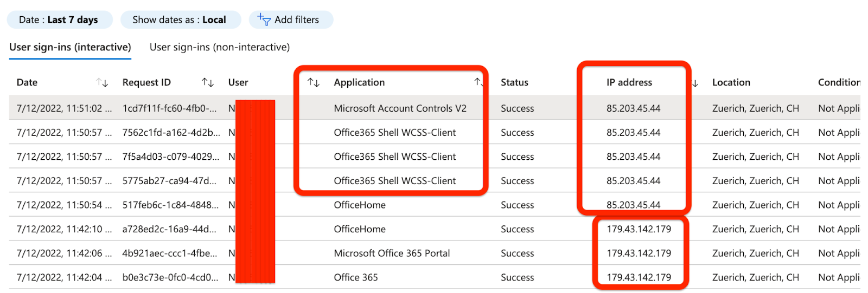868x293 pixels.
Task: Click IP 179.43.142.179 in the a728ed2c row
Action: [x=639, y=229]
